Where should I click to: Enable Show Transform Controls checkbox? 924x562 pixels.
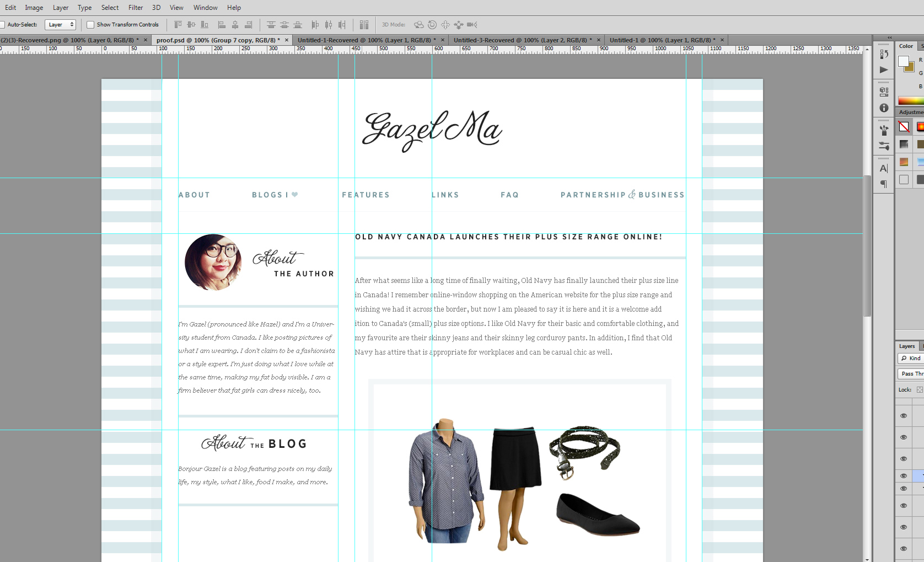pyautogui.click(x=90, y=25)
